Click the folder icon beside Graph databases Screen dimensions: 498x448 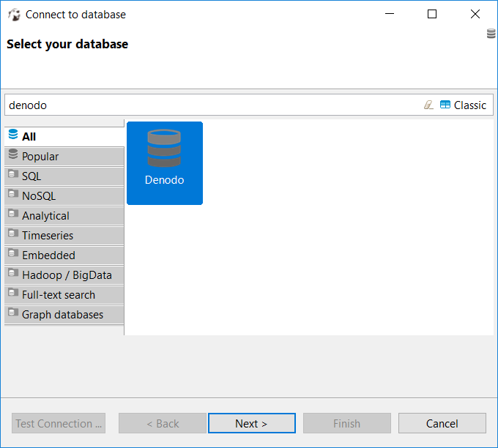click(x=13, y=312)
